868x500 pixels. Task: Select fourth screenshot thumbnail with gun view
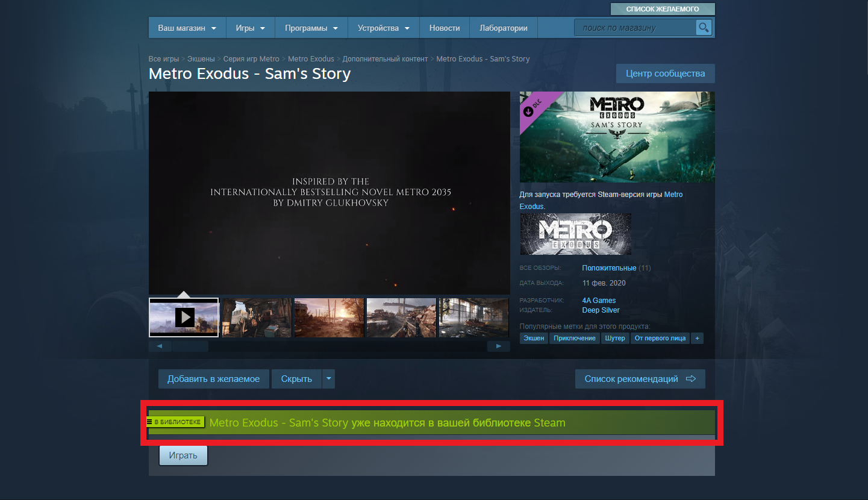pyautogui.click(x=401, y=317)
